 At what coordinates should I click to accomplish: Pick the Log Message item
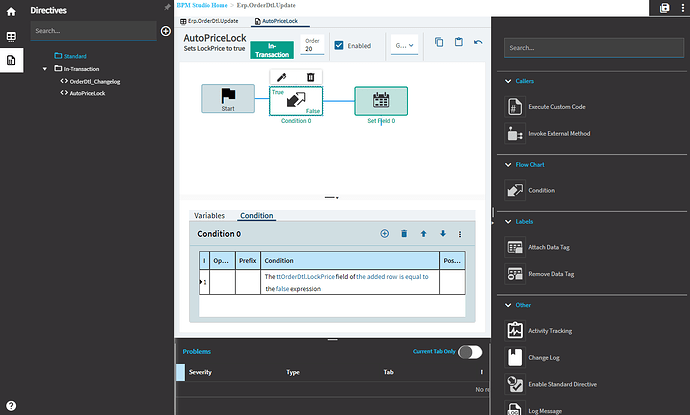tap(533, 409)
